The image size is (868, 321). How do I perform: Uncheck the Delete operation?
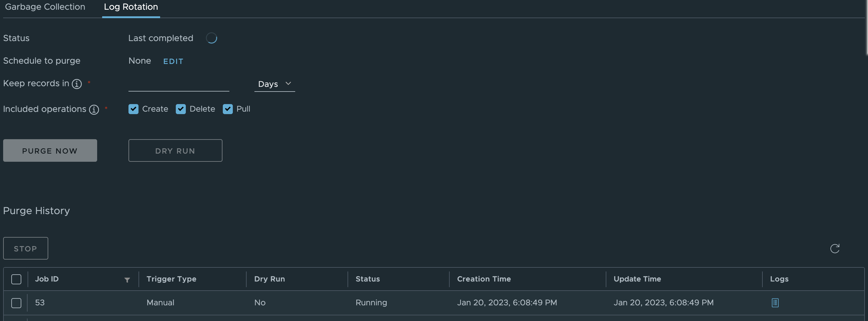pos(181,109)
